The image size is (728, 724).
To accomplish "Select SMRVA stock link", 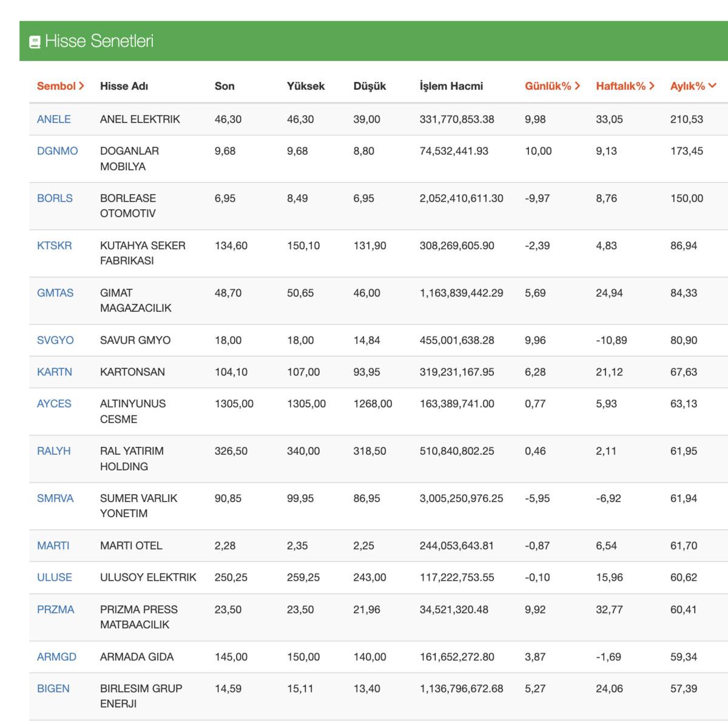I will [55, 498].
